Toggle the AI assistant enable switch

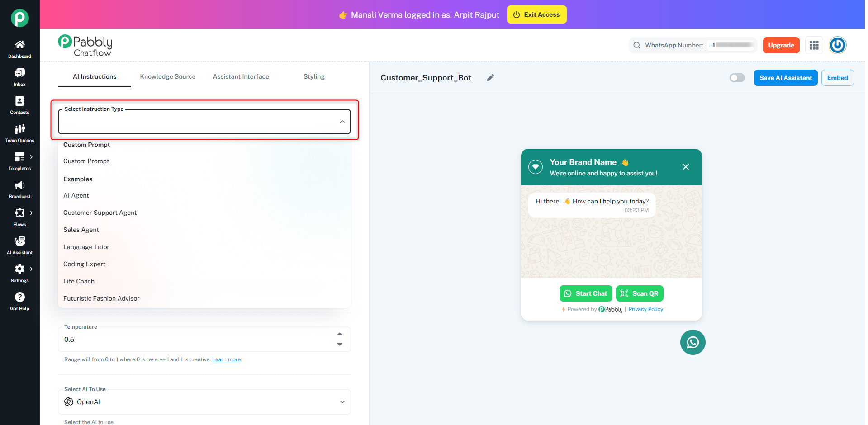pyautogui.click(x=737, y=78)
